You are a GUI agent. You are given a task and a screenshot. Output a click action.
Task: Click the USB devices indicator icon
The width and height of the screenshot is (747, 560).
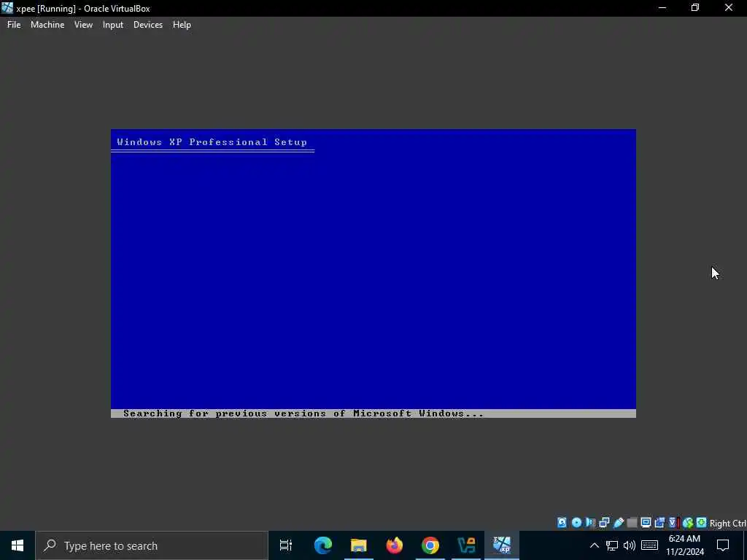[619, 522]
